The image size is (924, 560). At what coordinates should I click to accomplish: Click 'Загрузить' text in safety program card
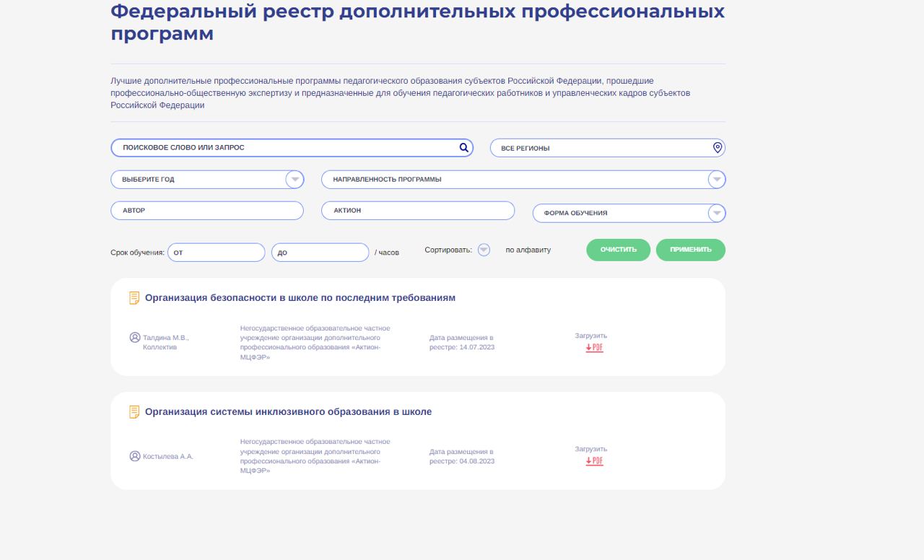(591, 336)
